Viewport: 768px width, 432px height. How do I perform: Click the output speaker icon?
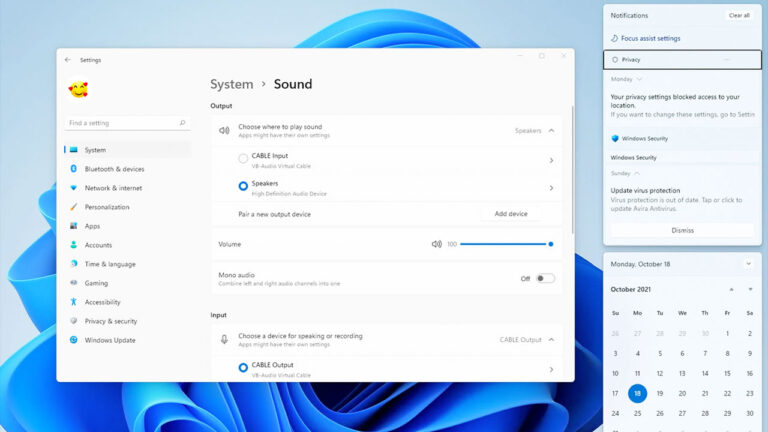pyautogui.click(x=224, y=131)
